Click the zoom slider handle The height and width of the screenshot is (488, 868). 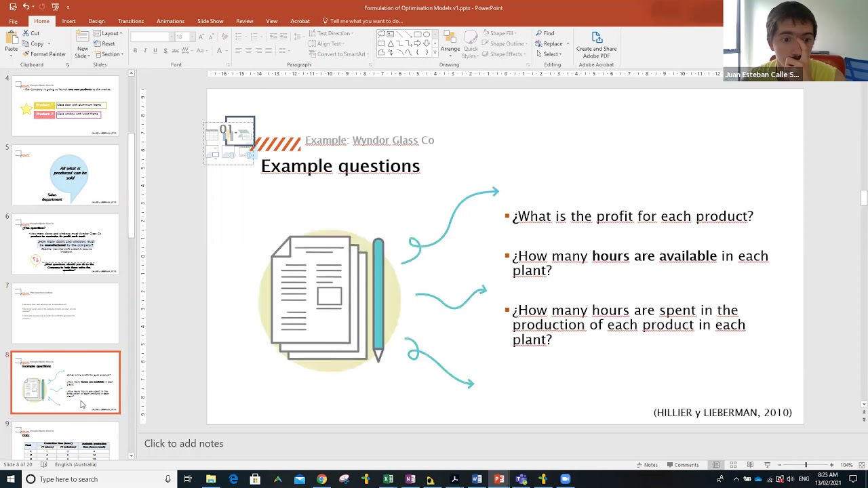[x=806, y=465]
